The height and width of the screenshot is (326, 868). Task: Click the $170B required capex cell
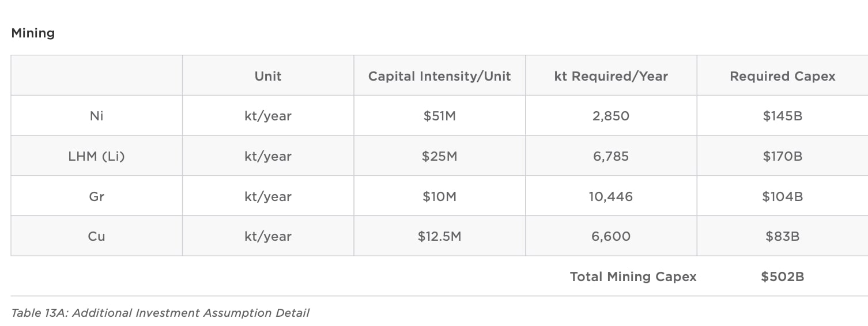click(782, 156)
